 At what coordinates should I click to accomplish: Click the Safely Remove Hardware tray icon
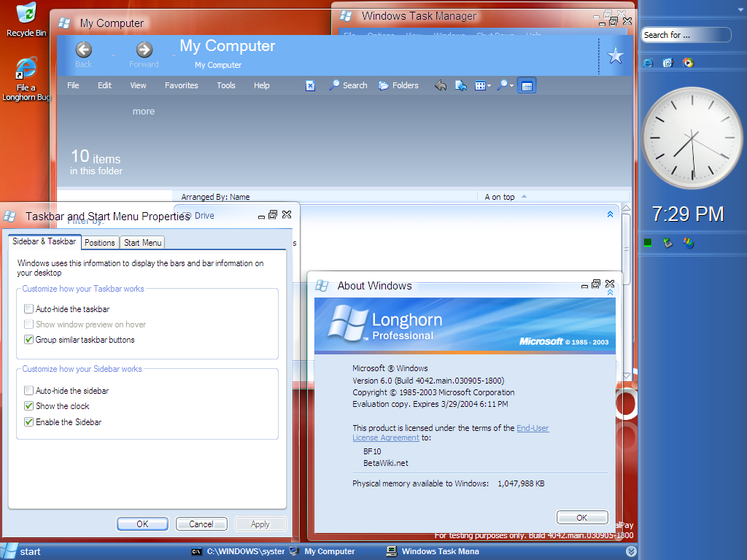667,243
